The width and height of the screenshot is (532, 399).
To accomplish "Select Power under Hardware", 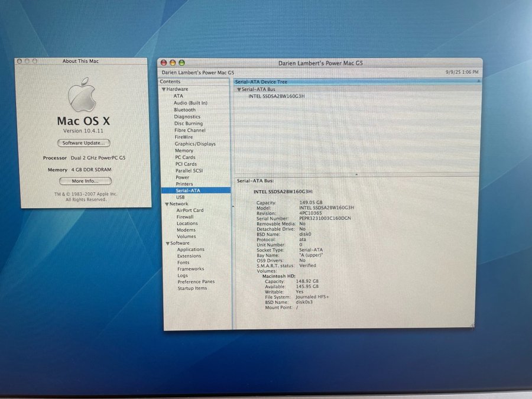I will [182, 177].
